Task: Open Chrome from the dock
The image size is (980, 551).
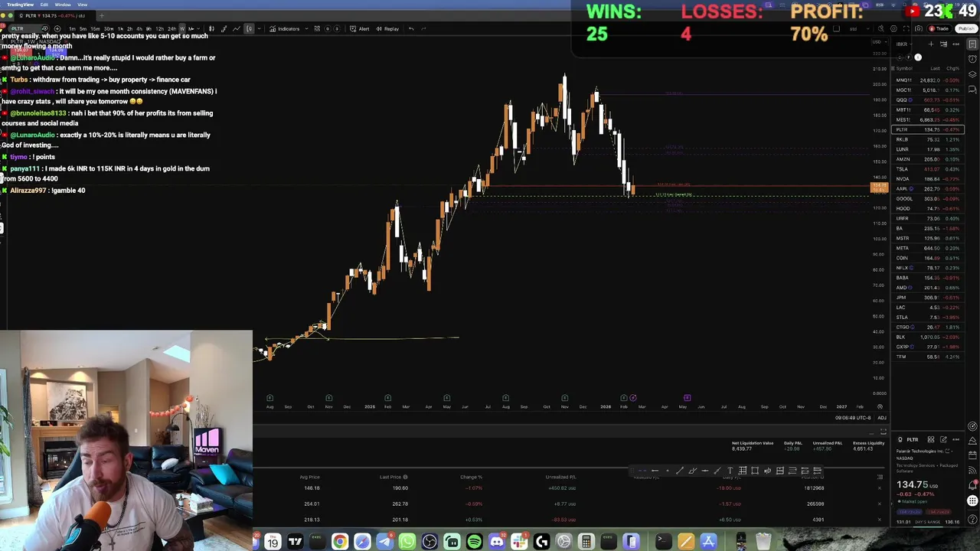Action: (339, 542)
